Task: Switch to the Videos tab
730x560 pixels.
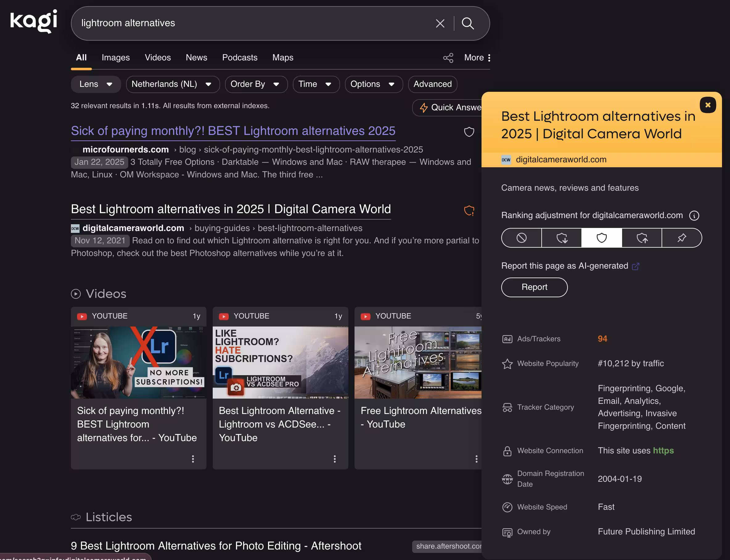Action: [158, 58]
